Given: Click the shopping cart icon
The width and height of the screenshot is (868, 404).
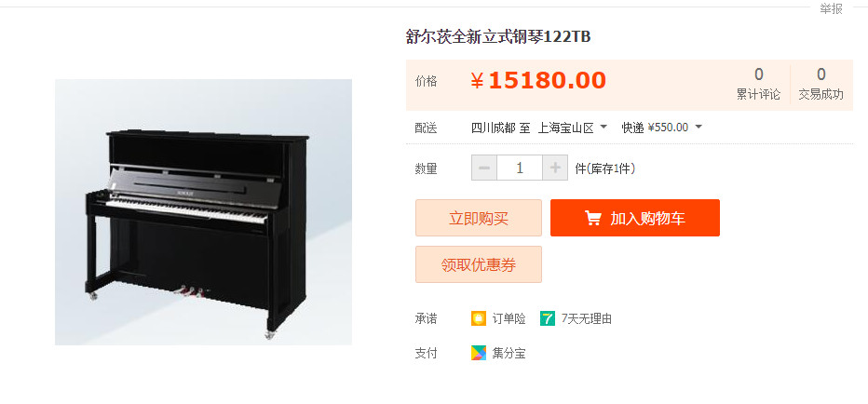Looking at the screenshot, I should pos(593,218).
